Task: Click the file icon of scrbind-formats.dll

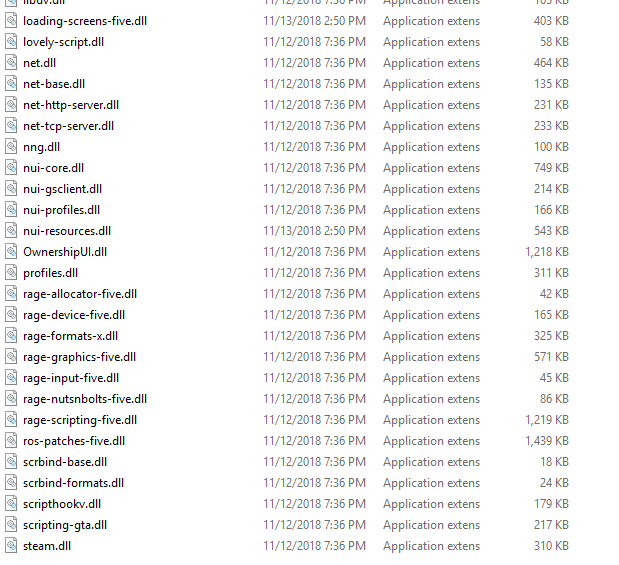Action: coord(11,482)
